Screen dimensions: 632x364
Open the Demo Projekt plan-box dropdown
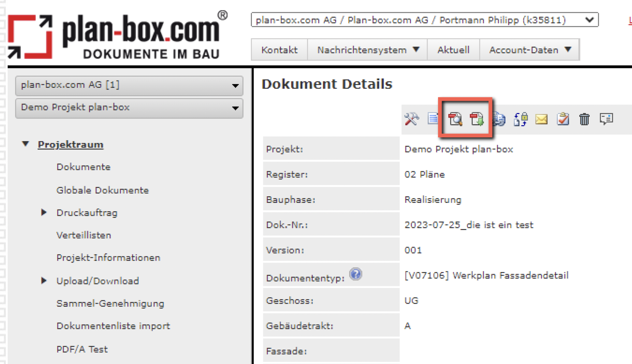[129, 108]
